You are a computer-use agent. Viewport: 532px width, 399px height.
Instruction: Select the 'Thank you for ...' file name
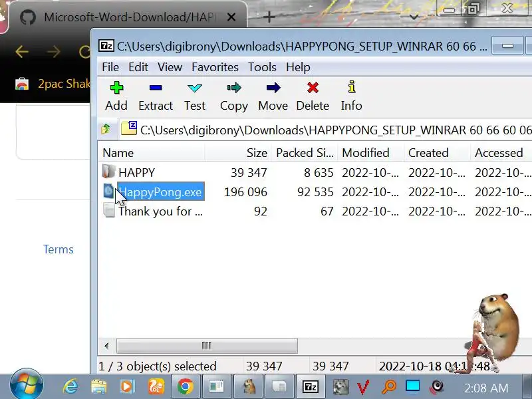click(160, 211)
